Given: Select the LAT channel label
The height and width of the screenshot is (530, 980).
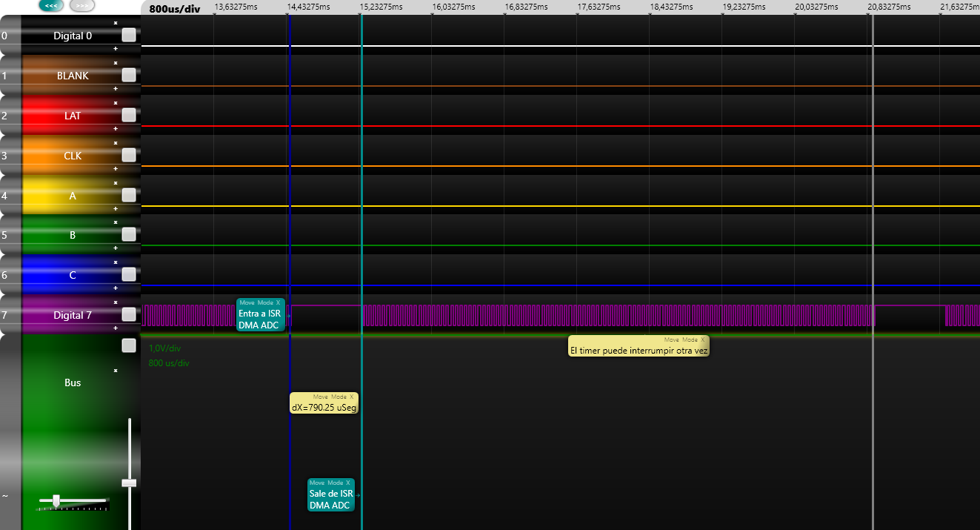Looking at the screenshot, I should tap(73, 116).
